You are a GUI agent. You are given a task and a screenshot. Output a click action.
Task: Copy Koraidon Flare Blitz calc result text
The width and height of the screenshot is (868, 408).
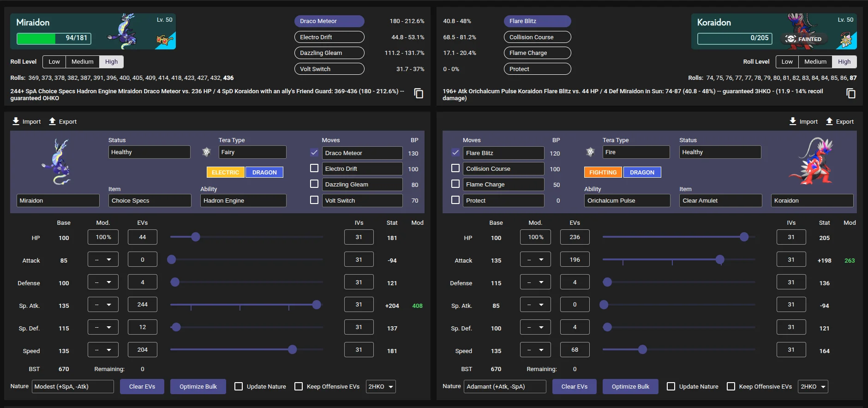pos(850,93)
